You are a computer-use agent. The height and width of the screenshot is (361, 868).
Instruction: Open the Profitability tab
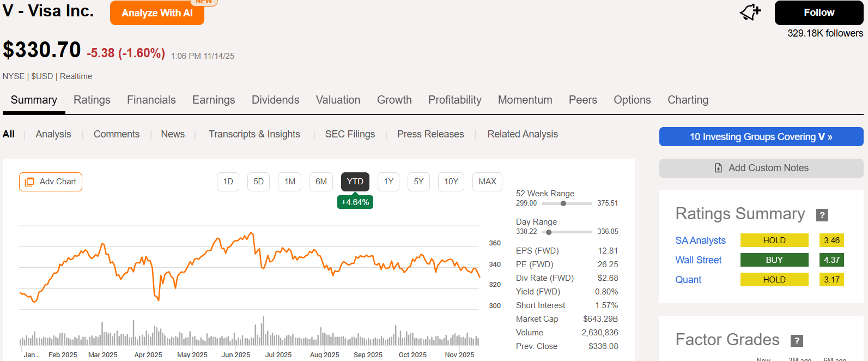[455, 100]
